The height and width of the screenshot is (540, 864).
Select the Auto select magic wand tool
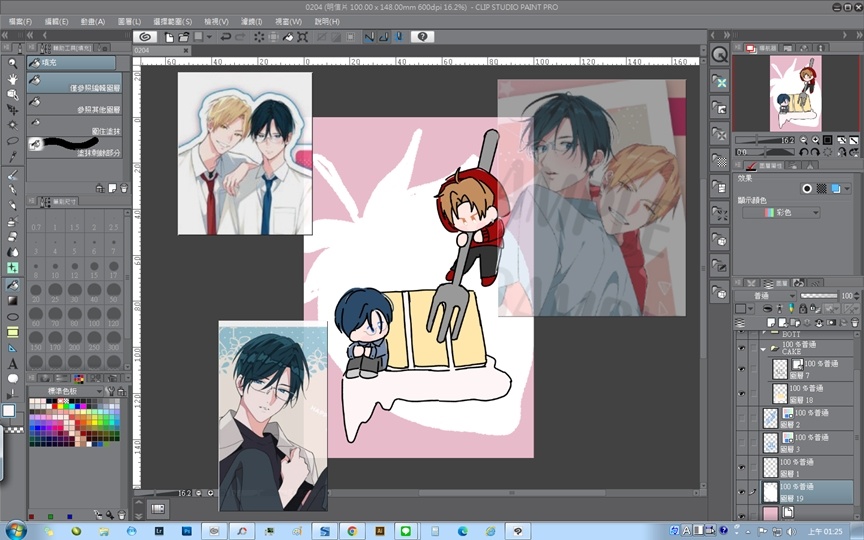(12, 125)
